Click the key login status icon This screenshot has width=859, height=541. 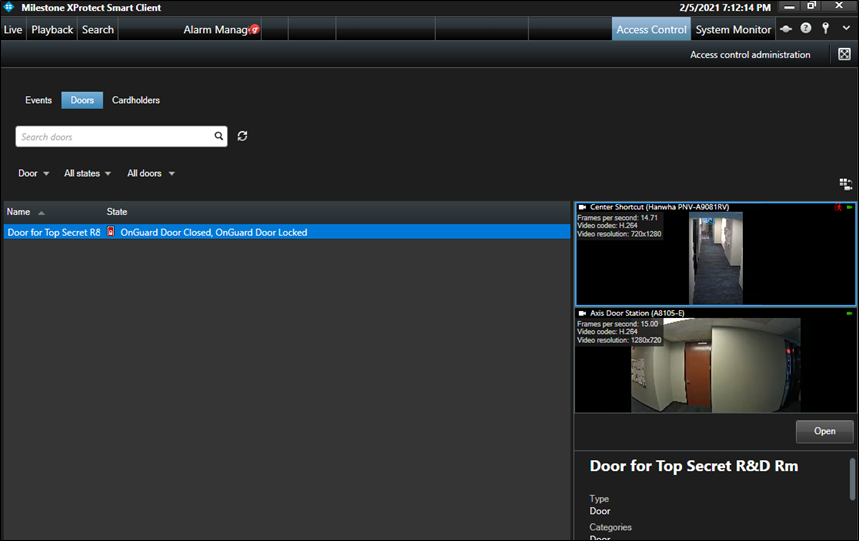point(825,28)
